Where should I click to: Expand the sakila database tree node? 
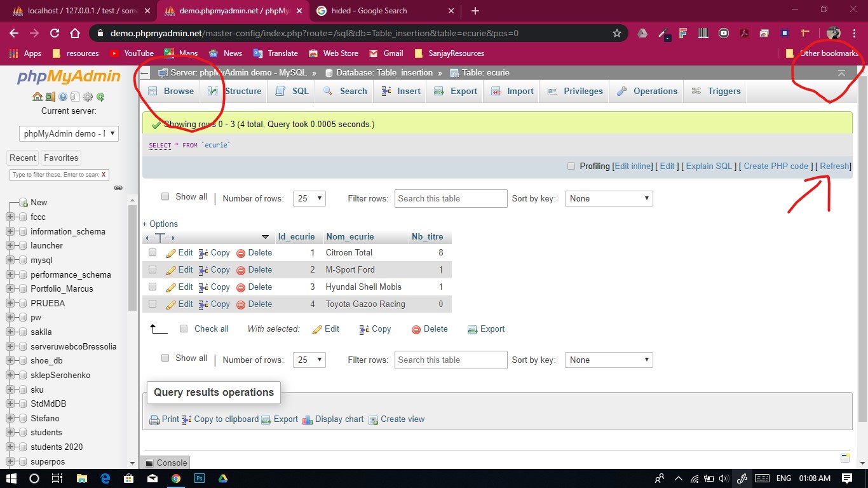pyautogui.click(x=10, y=332)
